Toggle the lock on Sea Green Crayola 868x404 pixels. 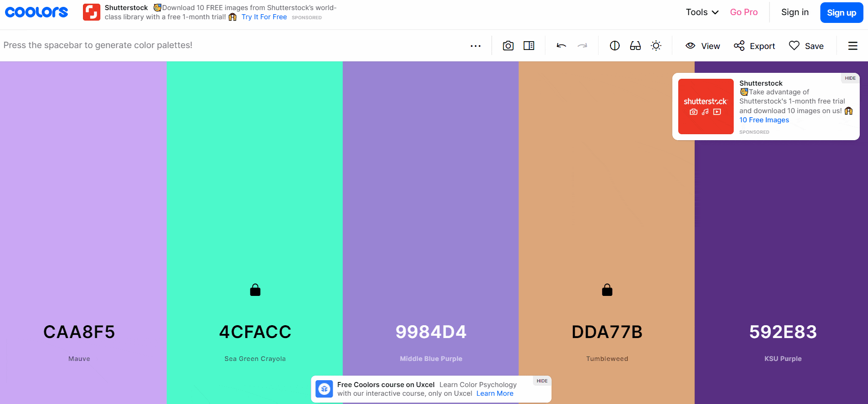[255, 290]
